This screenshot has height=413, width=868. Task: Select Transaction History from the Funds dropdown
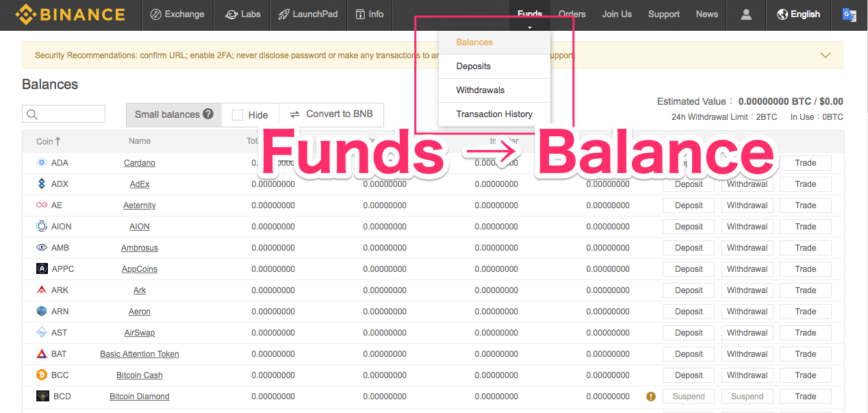494,114
